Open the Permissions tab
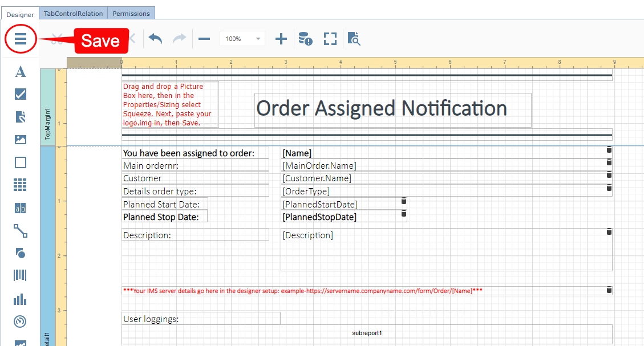Screen dimensions: 644x346 pos(131,14)
